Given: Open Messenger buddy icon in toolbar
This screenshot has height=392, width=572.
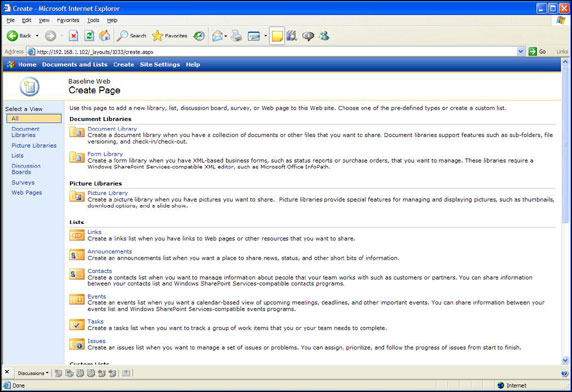Looking at the screenshot, I should point(324,36).
